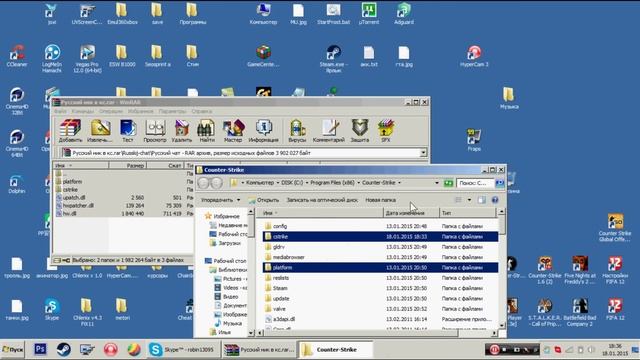This screenshot has width=640, height=360.
Task: Click the Explorer help icon
Action: click(495, 200)
